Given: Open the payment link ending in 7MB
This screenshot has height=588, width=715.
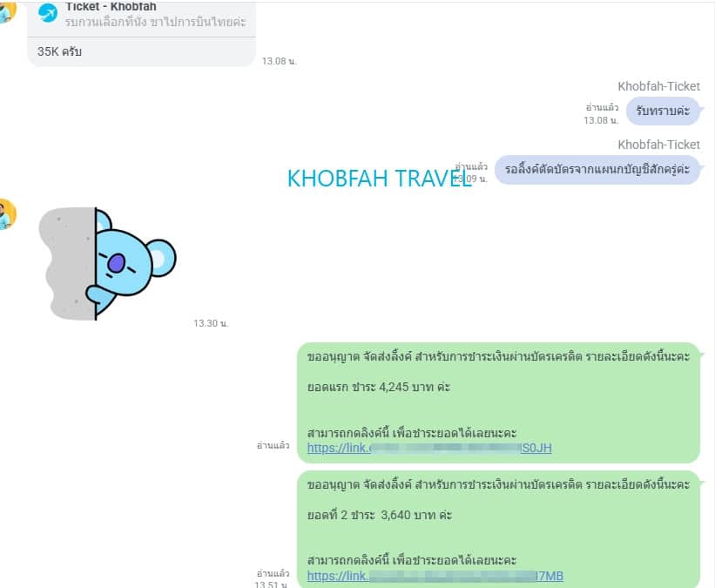Looking at the screenshot, I should [x=435, y=576].
